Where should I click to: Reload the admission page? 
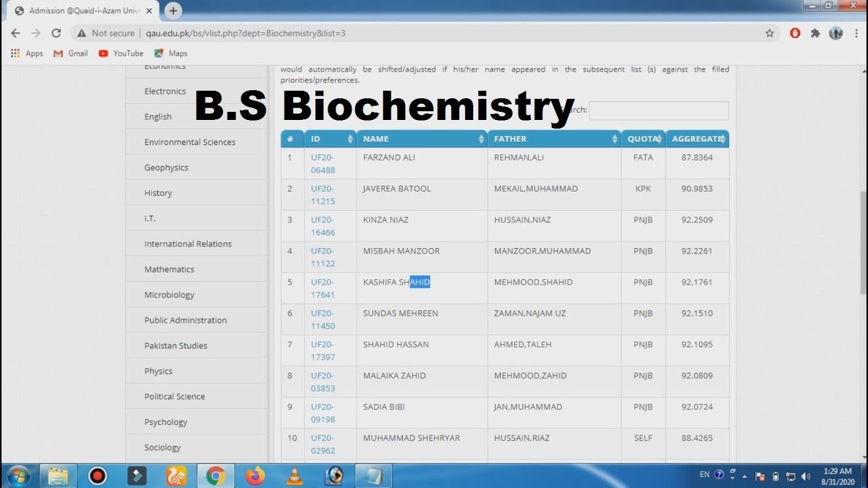[56, 33]
